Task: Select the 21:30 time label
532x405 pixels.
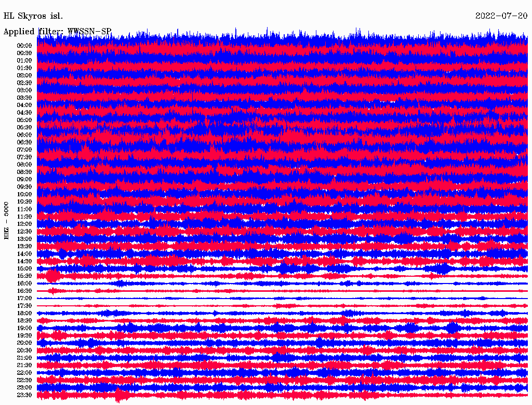Action: (x=24, y=366)
